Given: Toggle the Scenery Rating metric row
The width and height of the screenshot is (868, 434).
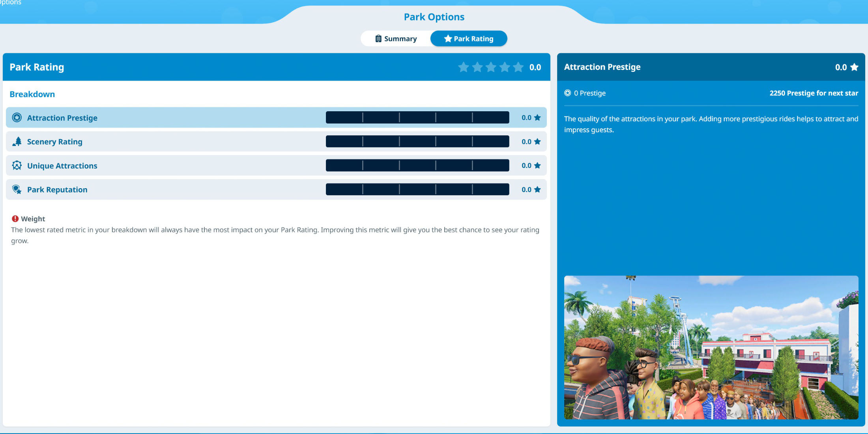Looking at the screenshot, I should click(x=275, y=141).
